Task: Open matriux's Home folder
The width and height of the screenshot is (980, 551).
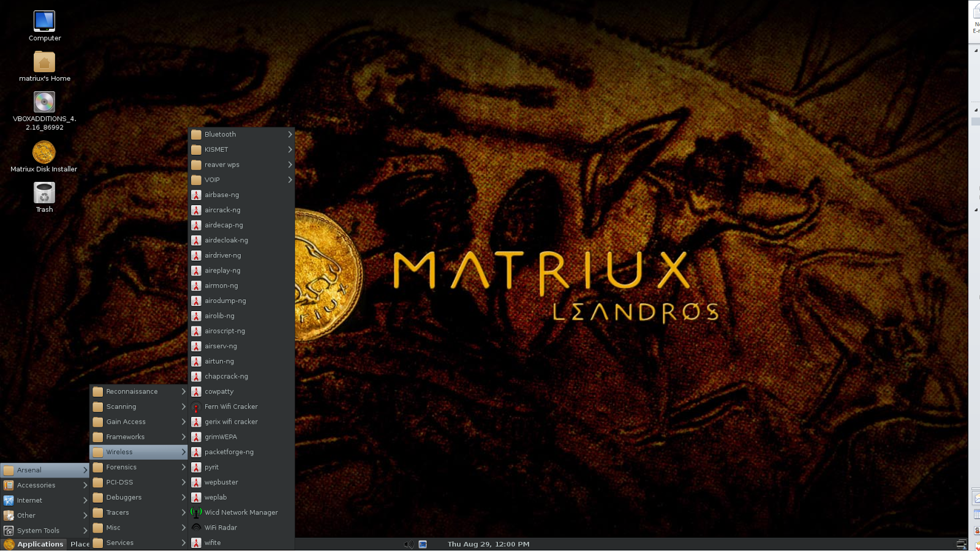Action: [43, 63]
